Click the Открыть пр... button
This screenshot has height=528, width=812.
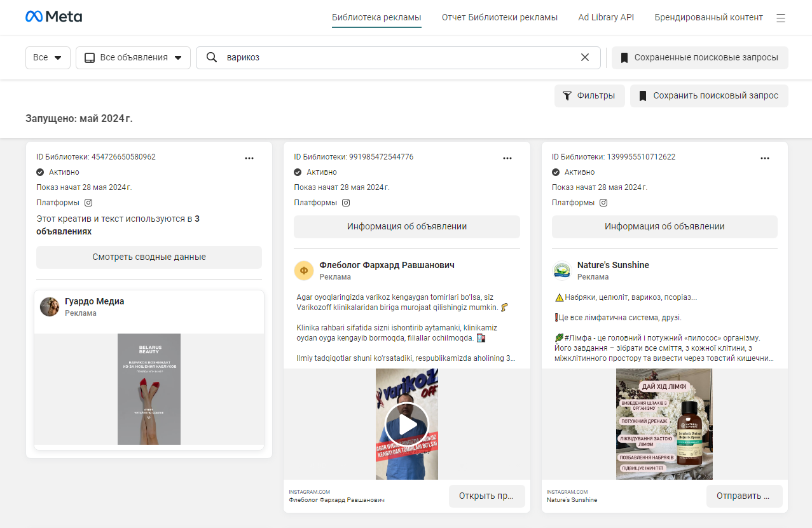coord(486,496)
